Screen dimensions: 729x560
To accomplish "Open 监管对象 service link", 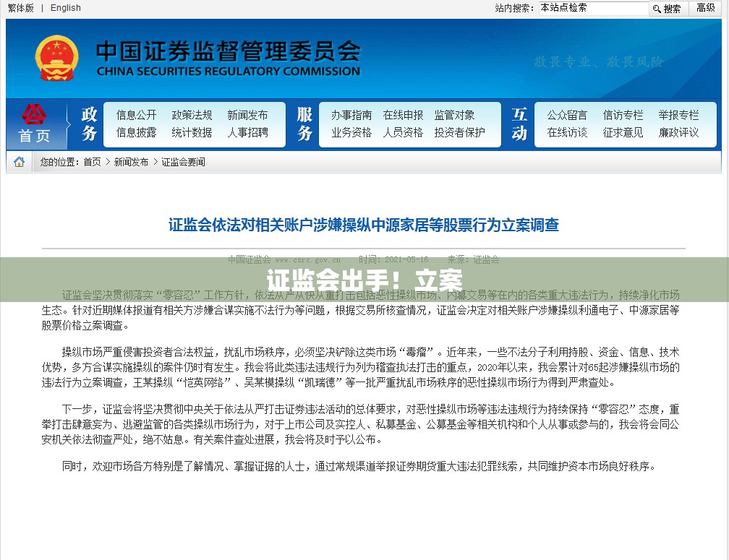I will click(454, 115).
